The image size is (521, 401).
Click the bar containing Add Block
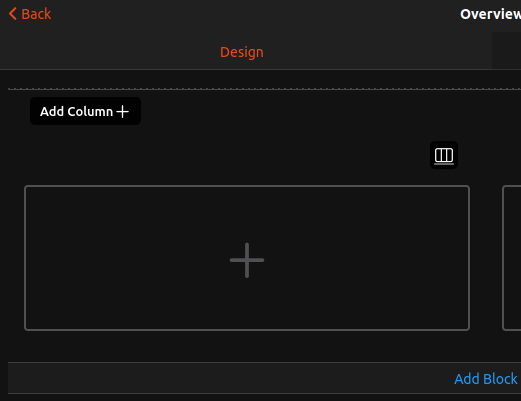pos(264,378)
